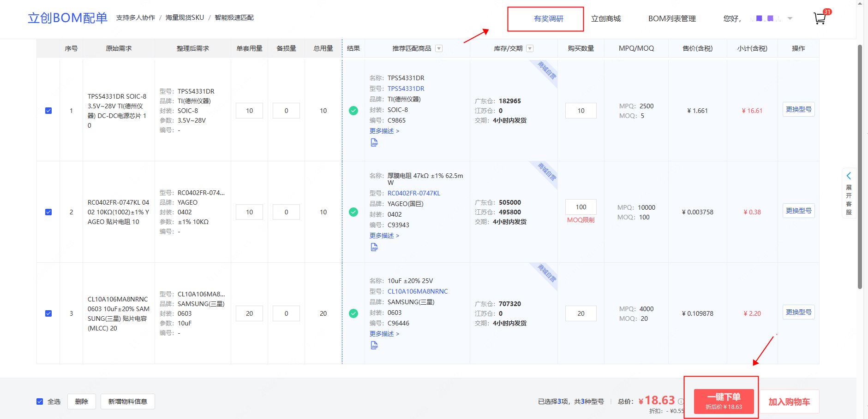The width and height of the screenshot is (868, 419).
Task: Open the shopping cart icon
Action: 820,18
